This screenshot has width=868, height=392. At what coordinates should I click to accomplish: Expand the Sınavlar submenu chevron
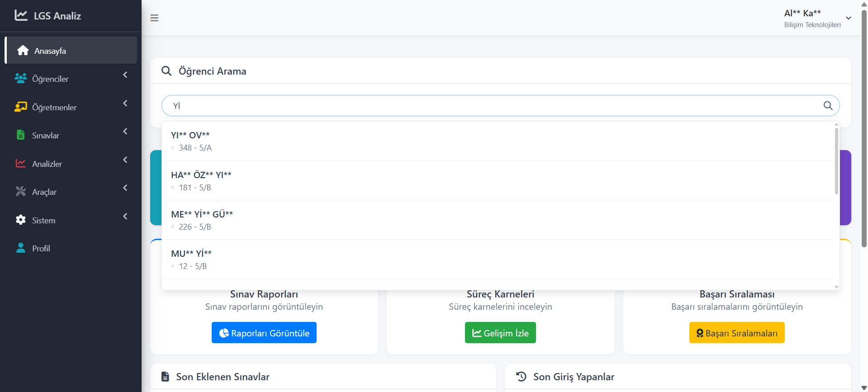coord(125,132)
